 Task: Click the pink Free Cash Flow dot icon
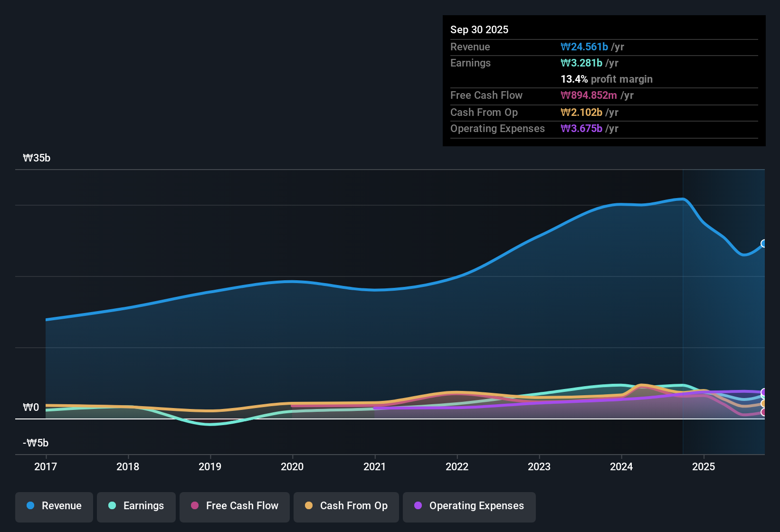pyautogui.click(x=195, y=506)
